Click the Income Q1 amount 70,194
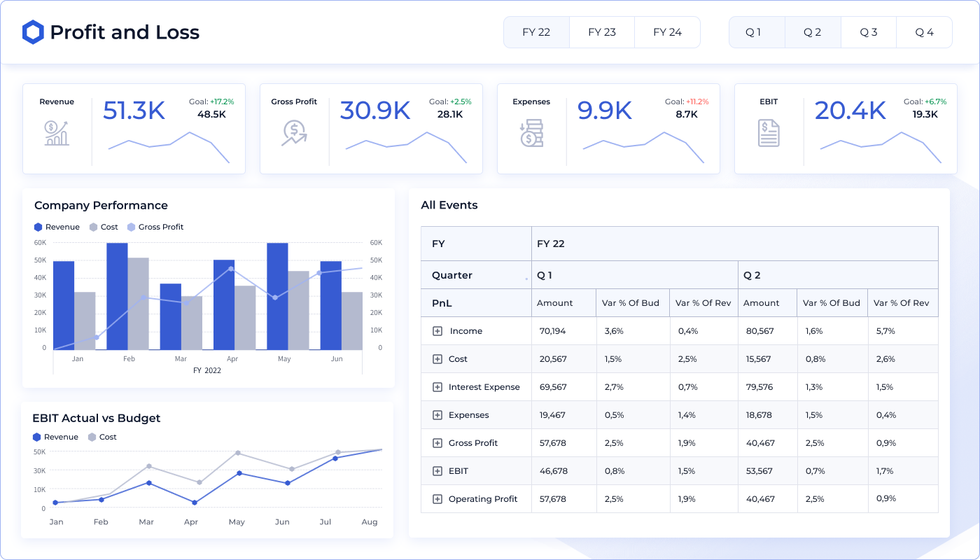 pos(553,331)
